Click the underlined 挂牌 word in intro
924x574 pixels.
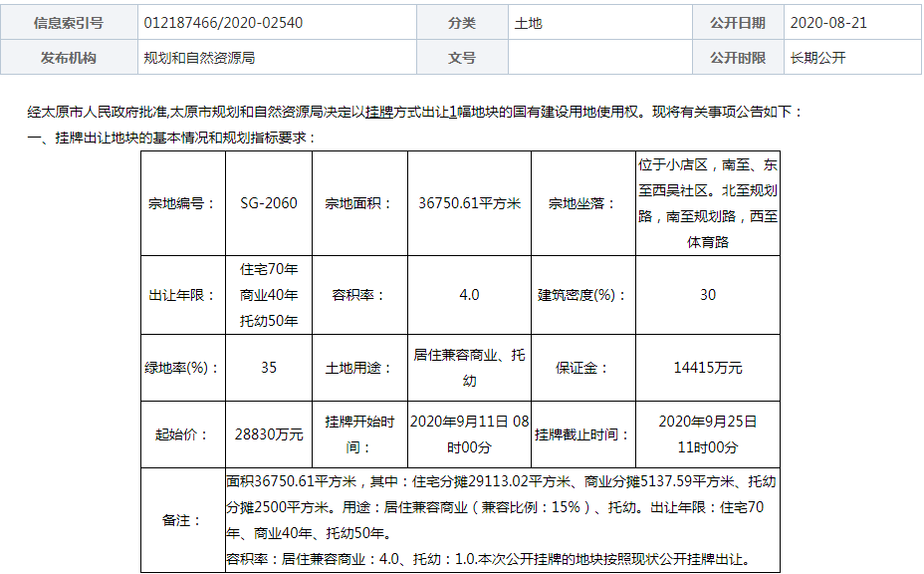coord(379,112)
